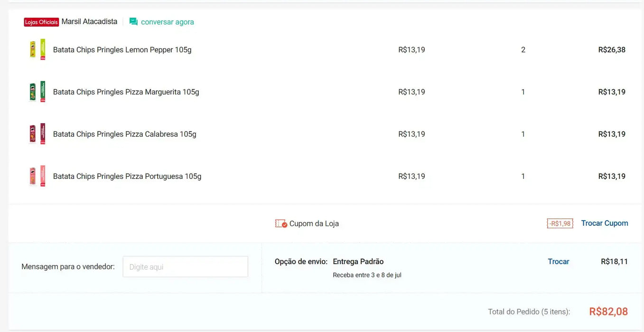The width and height of the screenshot is (644, 332).
Task: Click the Lojas Oficiais red badge
Action: 41,22
